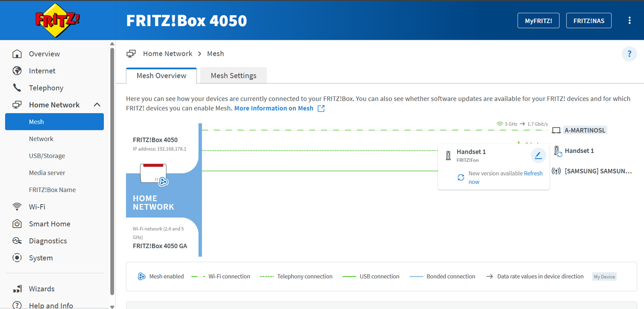Click the Handset 1 device icon in list
This screenshot has width=644, height=309.
[x=557, y=151]
